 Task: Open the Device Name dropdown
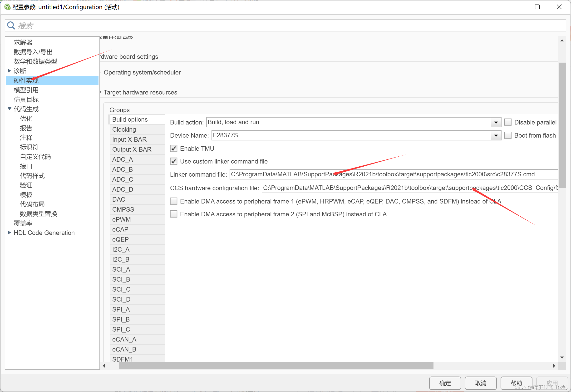click(x=496, y=135)
